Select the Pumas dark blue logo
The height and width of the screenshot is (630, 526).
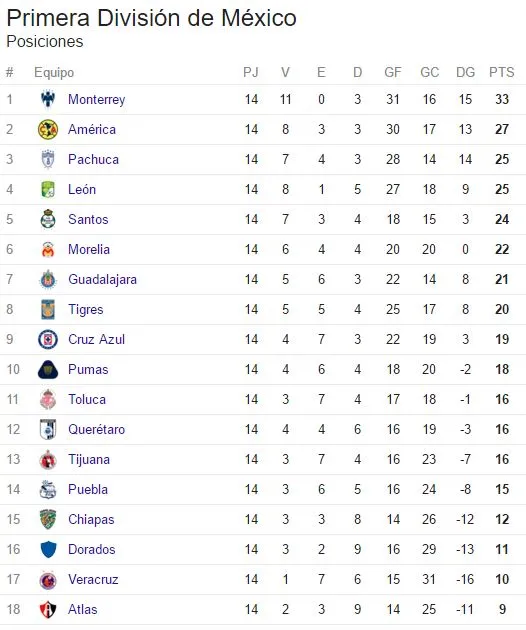click(x=48, y=370)
